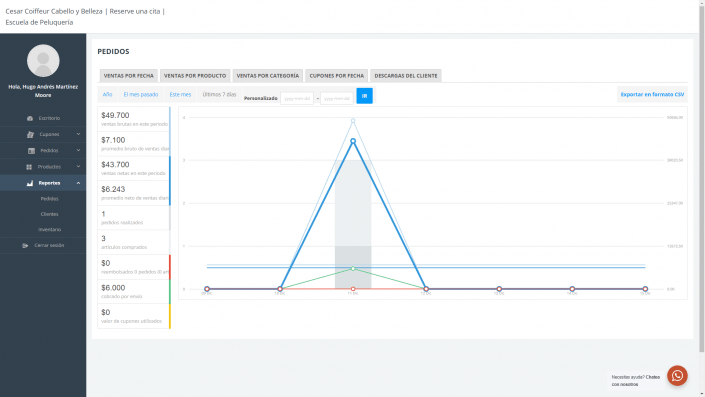Select El mes pasado range
The width and height of the screenshot is (705, 397).
(141, 94)
